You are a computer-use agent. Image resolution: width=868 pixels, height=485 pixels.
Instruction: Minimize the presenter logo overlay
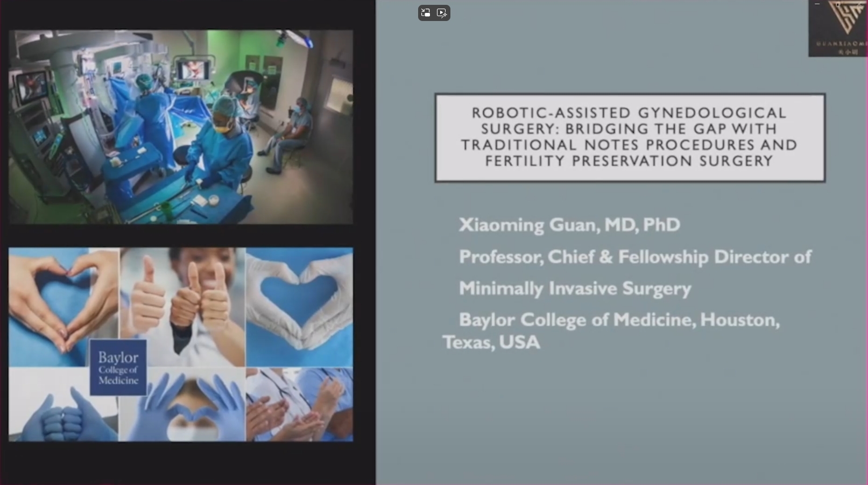click(x=817, y=4)
